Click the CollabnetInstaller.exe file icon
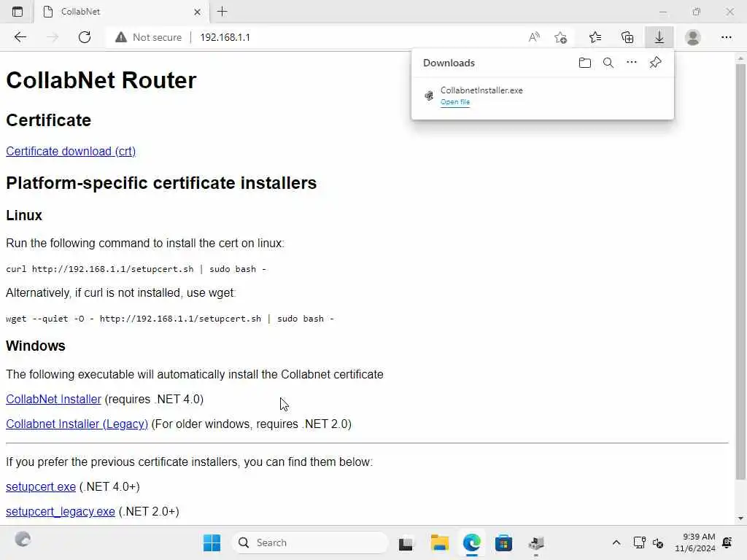This screenshot has width=747, height=560. (429, 96)
